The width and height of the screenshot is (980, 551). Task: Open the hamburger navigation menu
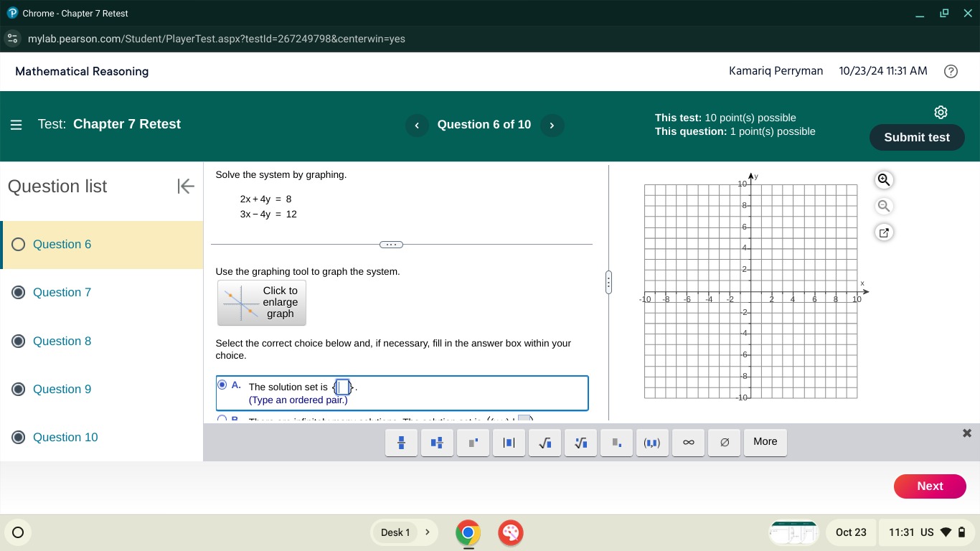[x=17, y=125]
